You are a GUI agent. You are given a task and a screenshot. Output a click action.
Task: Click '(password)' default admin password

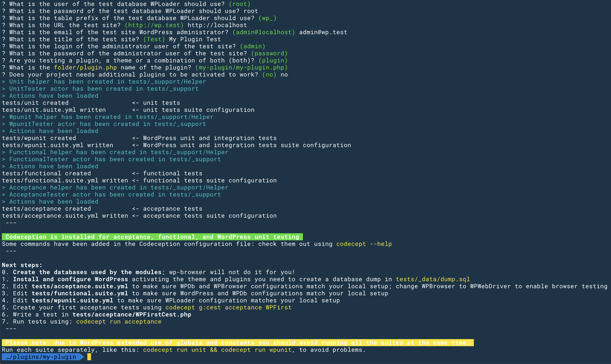coord(269,53)
